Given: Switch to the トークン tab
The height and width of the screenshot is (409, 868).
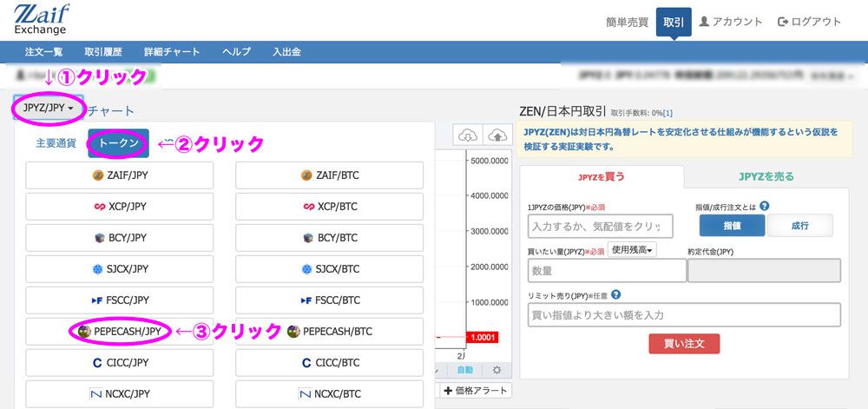Looking at the screenshot, I should [x=118, y=143].
